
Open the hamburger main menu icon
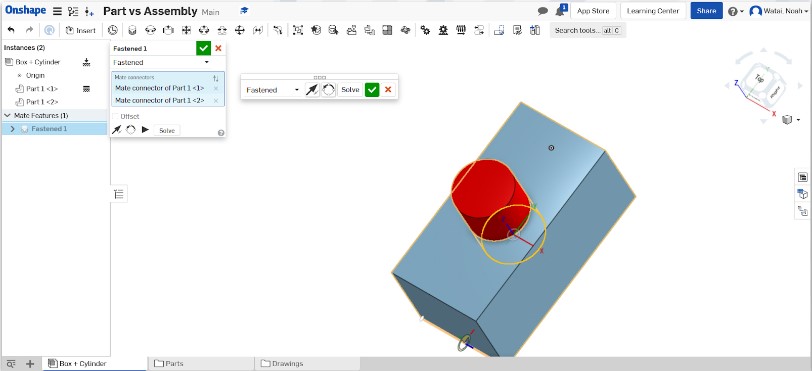tap(57, 11)
